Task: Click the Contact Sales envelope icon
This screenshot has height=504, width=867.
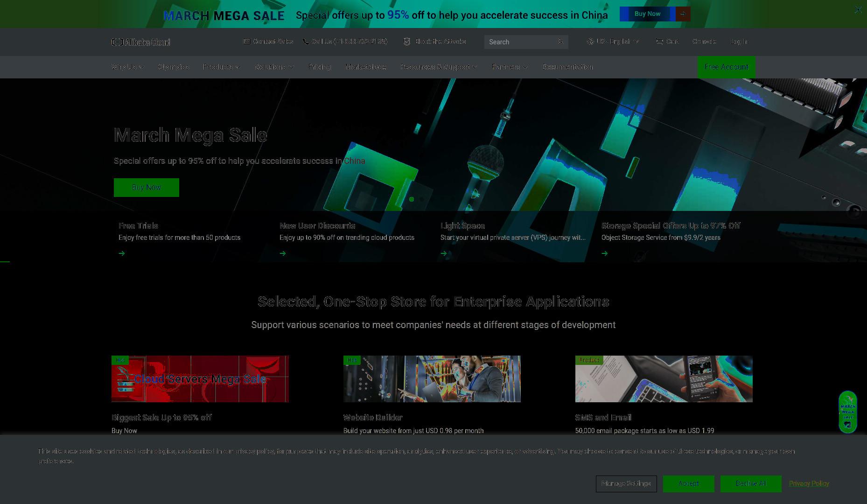Action: [247, 42]
